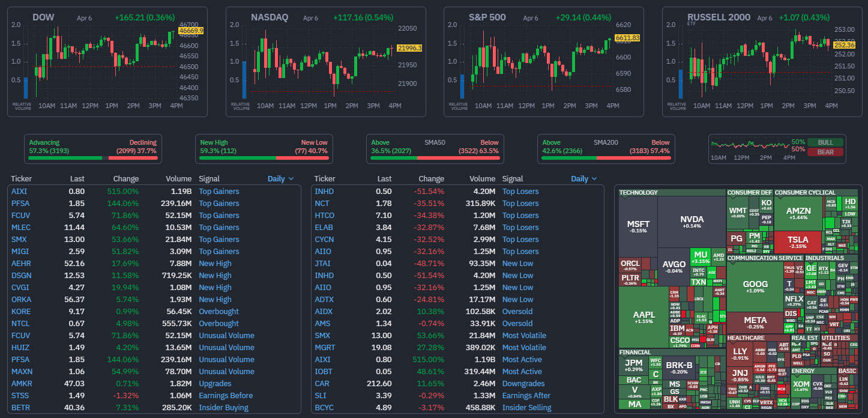The width and height of the screenshot is (868, 418).
Task: Open the S&P 500 intraday chart
Action: [x=543, y=62]
